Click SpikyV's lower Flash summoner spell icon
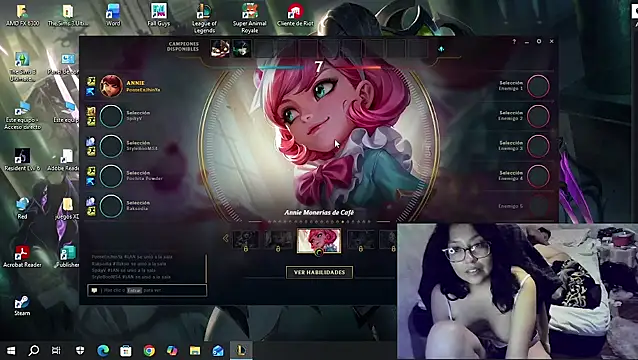This screenshot has height=360, width=638. (91, 121)
